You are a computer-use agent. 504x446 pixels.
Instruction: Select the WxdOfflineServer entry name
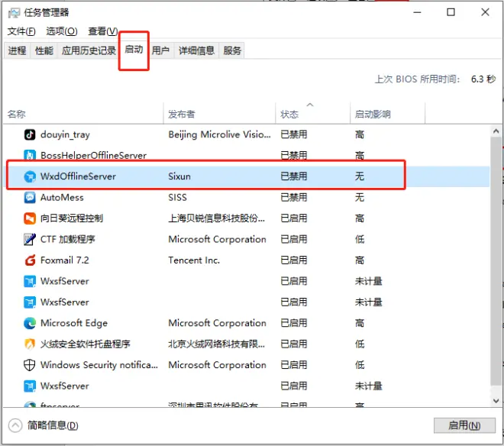78,176
